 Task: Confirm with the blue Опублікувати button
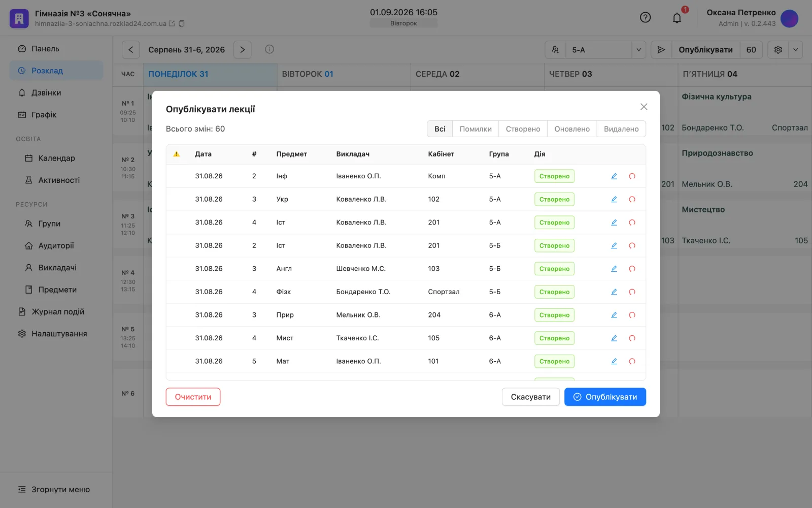coord(605,397)
